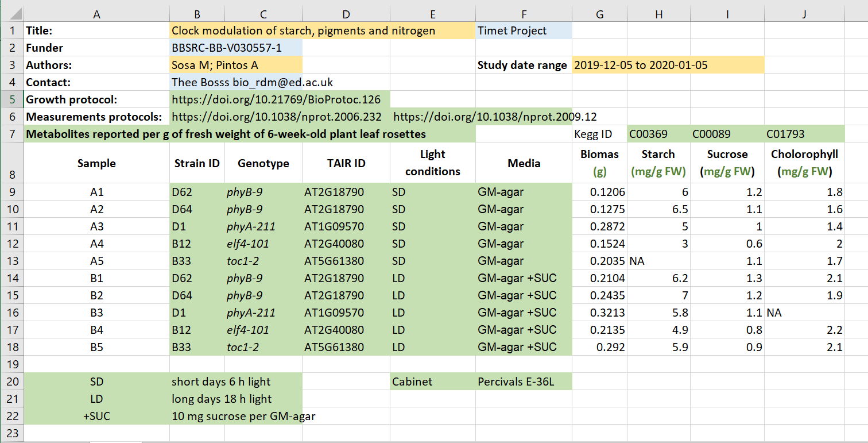The image size is (868, 443).
Task: Click the 'TAIR ID' heading cell
Action: 346,163
